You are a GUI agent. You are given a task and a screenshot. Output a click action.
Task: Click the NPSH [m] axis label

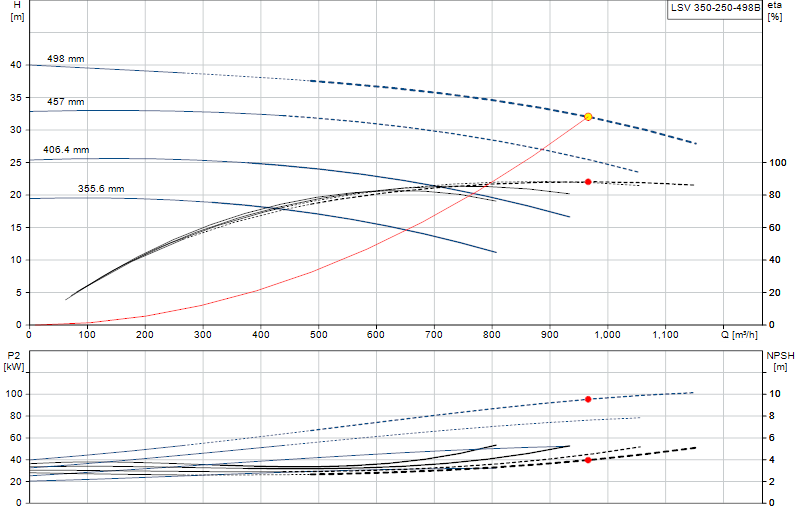[780, 361]
